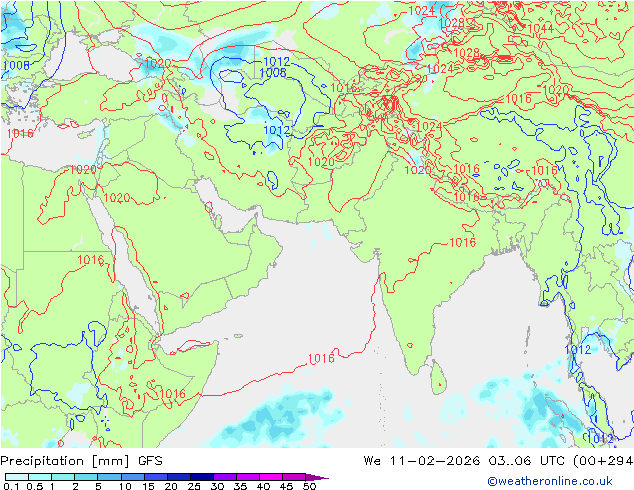This screenshot has width=634, height=490.
Task: Click the 'We 11-02-2026' date text
Action: coord(422,460)
